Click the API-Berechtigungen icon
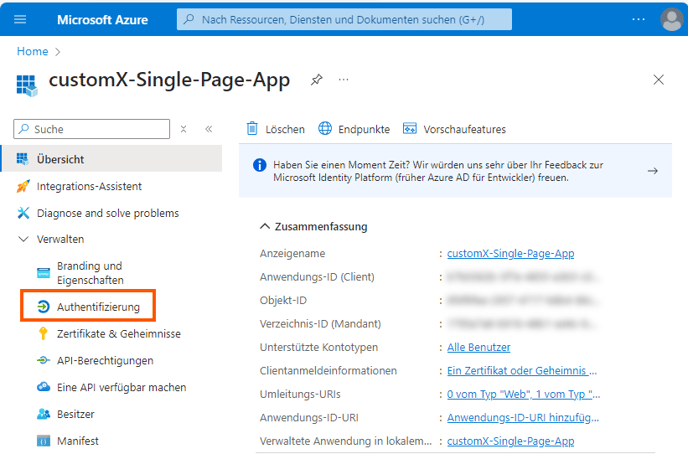Viewport: 688px width, 454px height. coord(43,361)
